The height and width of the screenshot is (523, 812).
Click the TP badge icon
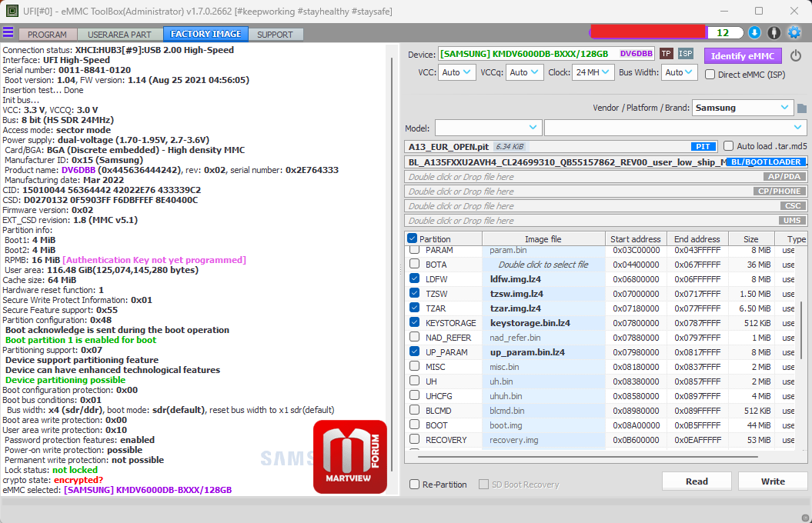click(x=667, y=54)
